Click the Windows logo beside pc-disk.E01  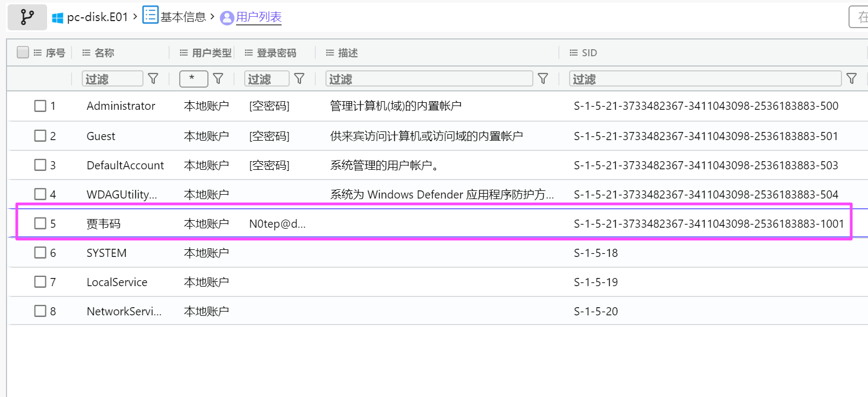click(57, 18)
